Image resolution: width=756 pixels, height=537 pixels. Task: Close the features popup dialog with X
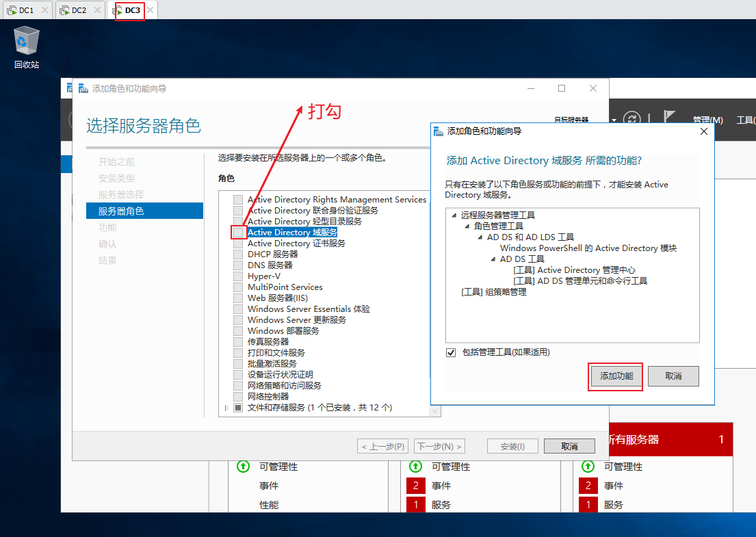(x=704, y=131)
